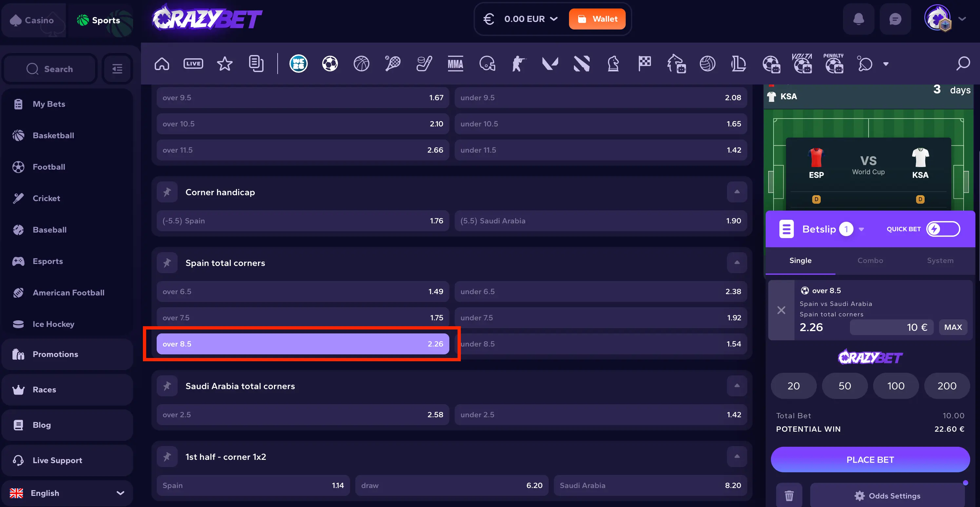Open the profile avatar dropdown arrow

[x=962, y=19]
